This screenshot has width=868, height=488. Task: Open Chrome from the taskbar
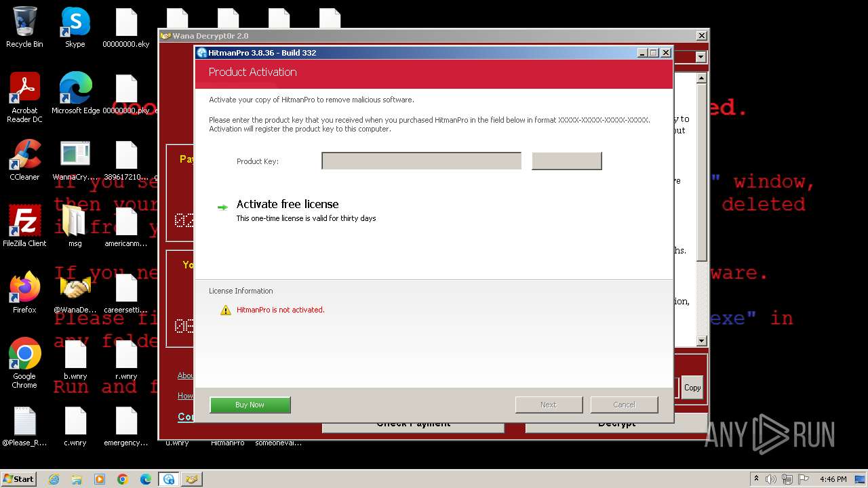[x=123, y=479]
